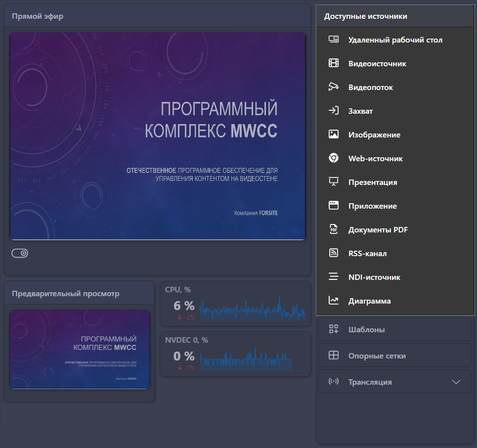Click the projector screen Презентация icon
The height and width of the screenshot is (448, 477).
pyautogui.click(x=334, y=181)
